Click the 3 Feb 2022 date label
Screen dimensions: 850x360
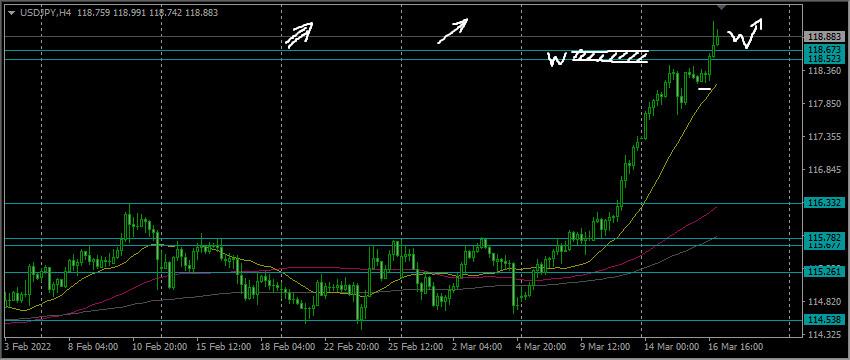(23, 346)
